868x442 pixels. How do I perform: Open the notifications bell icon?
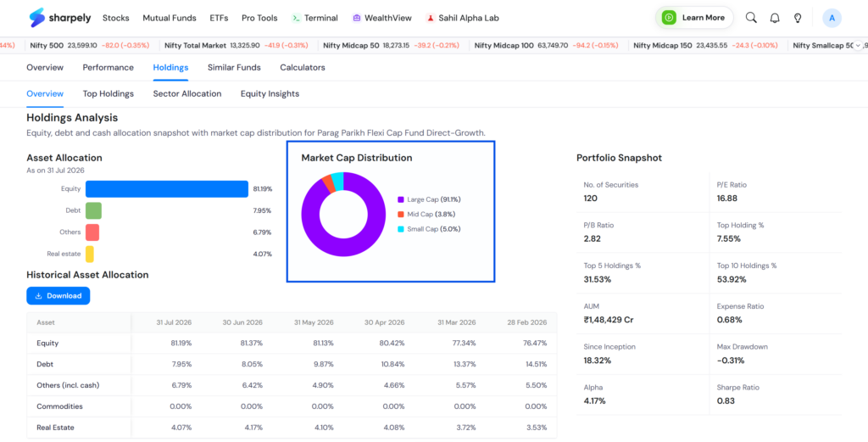775,18
